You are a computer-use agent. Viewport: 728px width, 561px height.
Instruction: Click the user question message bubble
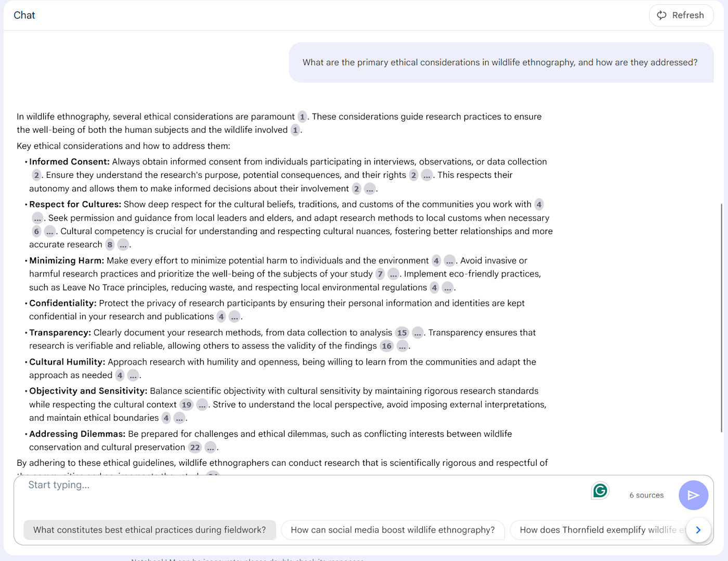(501, 62)
